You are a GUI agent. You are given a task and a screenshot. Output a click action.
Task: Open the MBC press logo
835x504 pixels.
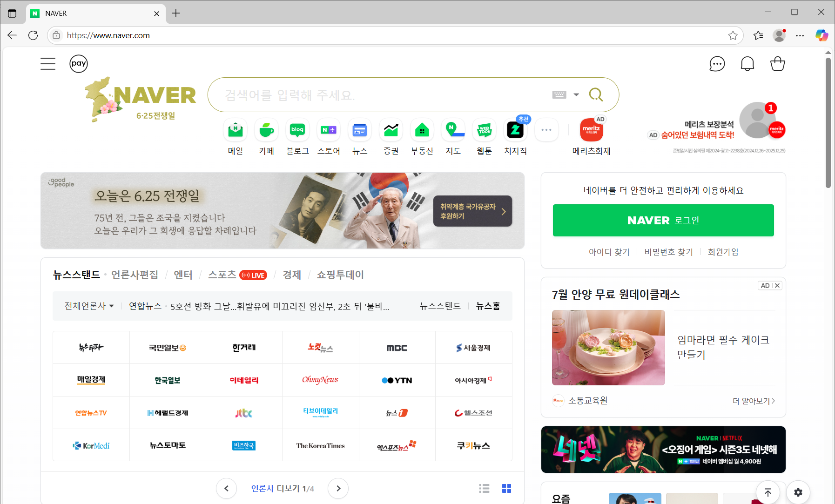(x=397, y=348)
